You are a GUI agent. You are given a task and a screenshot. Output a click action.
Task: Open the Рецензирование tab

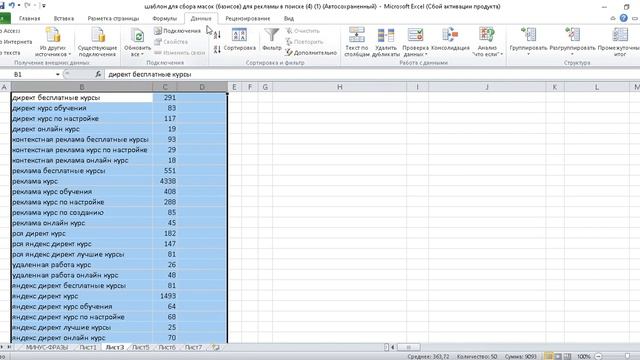click(248, 18)
